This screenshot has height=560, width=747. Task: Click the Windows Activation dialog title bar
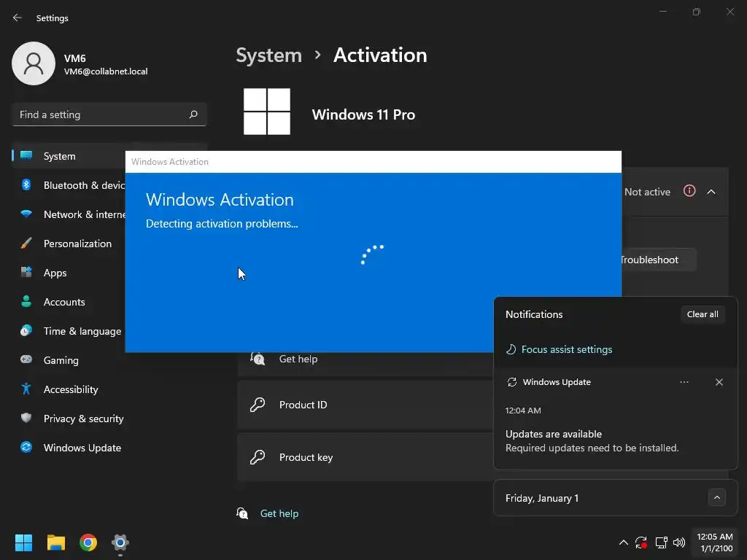pos(373,162)
